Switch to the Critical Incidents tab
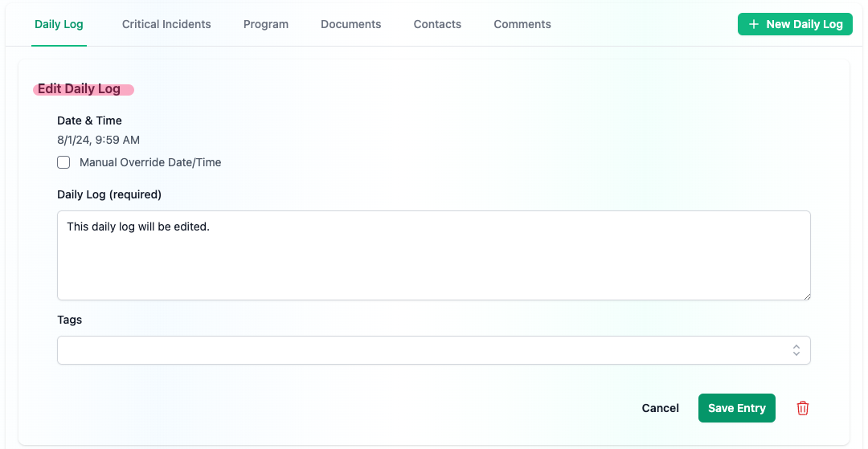The height and width of the screenshot is (449, 868). 166,24
